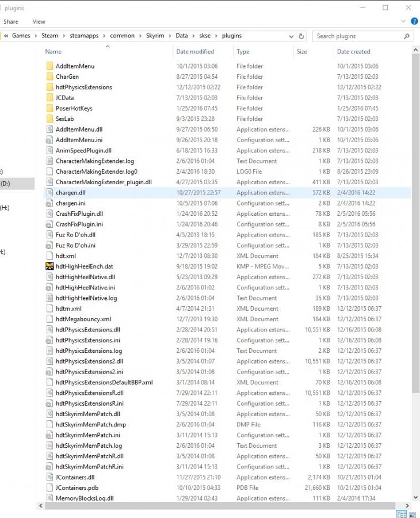The image size is (420, 518).
Task: Expand the chevron after Games in path
Action: click(x=36, y=36)
